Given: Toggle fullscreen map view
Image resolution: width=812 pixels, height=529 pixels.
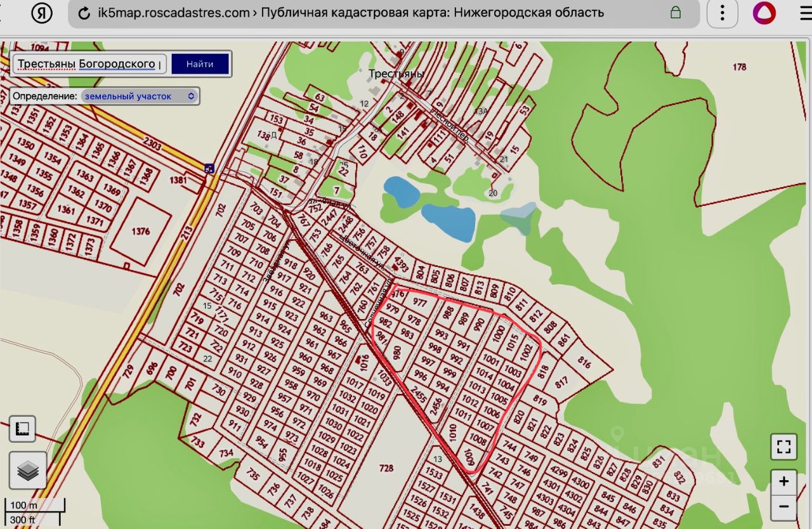Looking at the screenshot, I should tap(783, 447).
